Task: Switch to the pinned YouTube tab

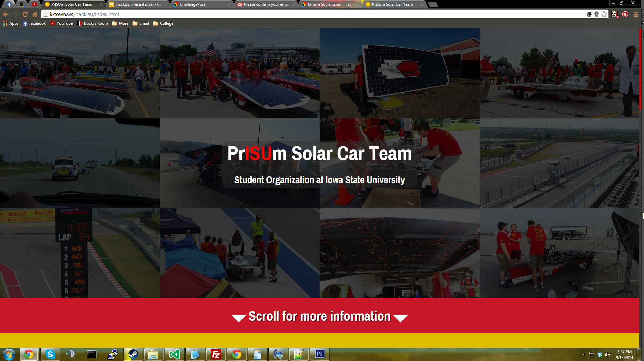Action: coord(34,4)
